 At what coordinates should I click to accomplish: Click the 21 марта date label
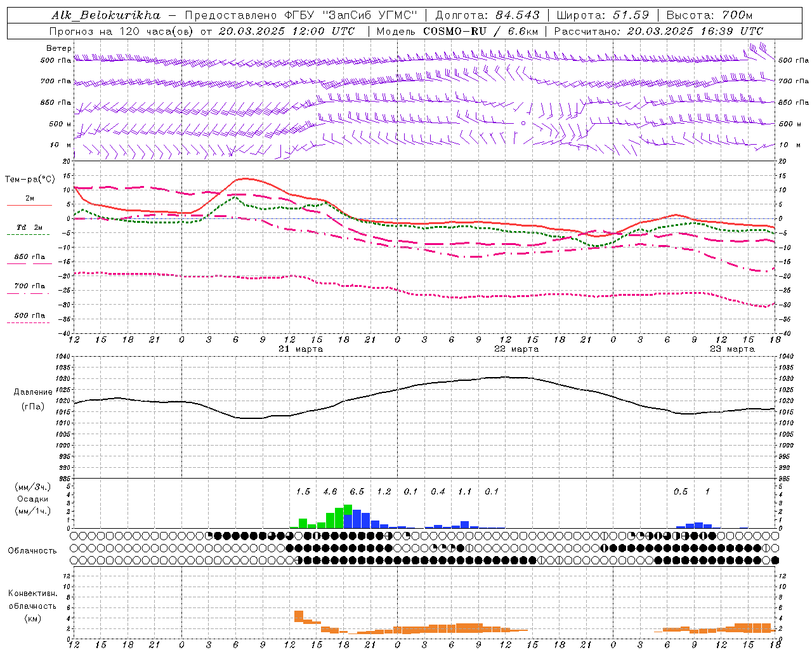click(x=301, y=349)
